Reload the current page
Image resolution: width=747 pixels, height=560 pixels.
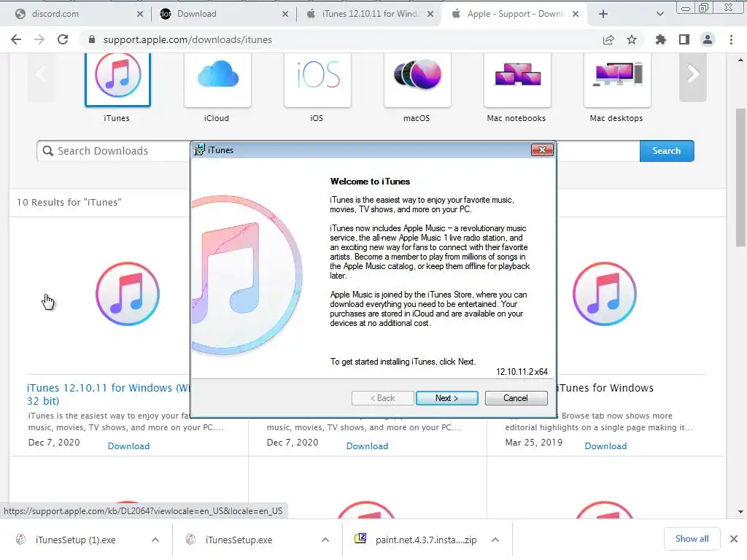[63, 39]
